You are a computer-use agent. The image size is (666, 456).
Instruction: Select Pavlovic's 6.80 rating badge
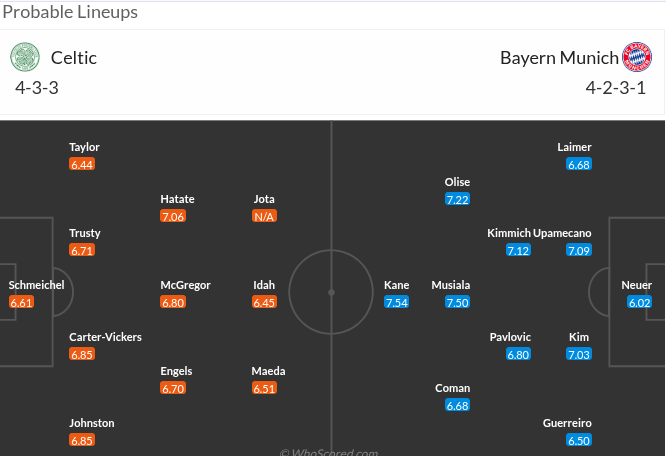(x=518, y=354)
